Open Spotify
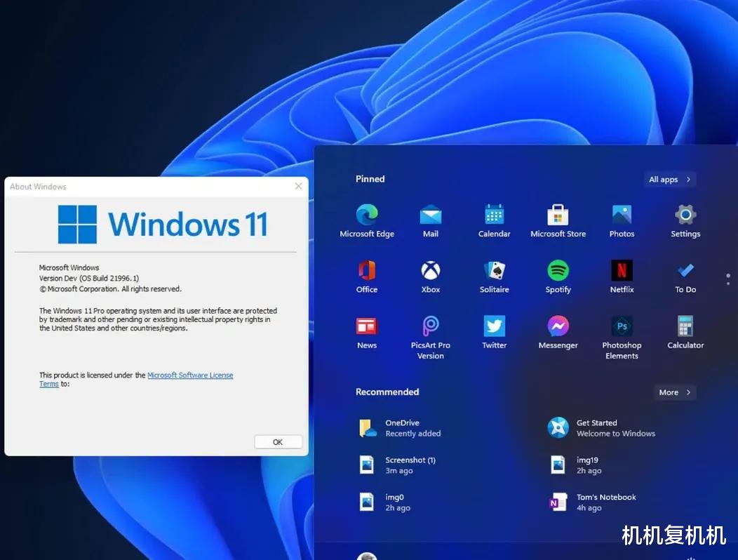738x560 pixels. (558, 276)
